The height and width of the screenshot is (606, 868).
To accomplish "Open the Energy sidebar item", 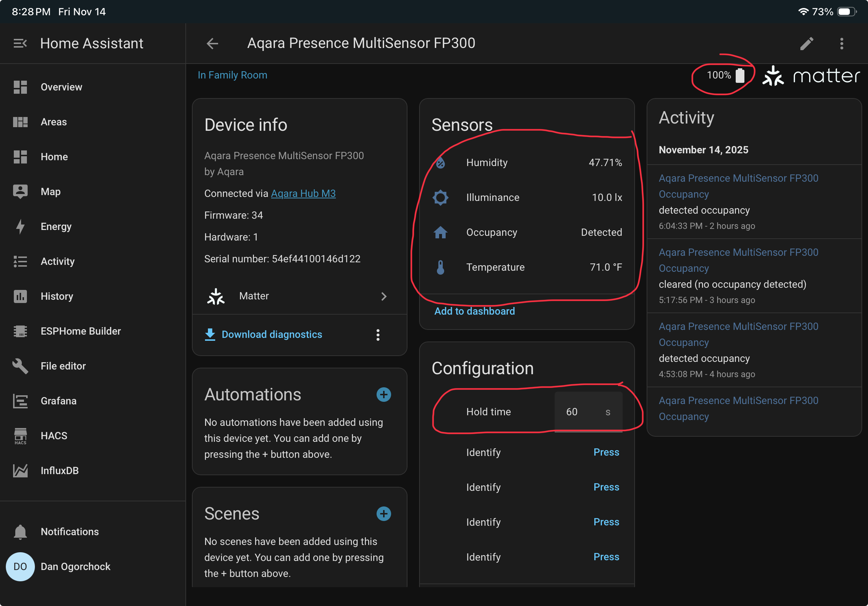I will click(x=56, y=227).
